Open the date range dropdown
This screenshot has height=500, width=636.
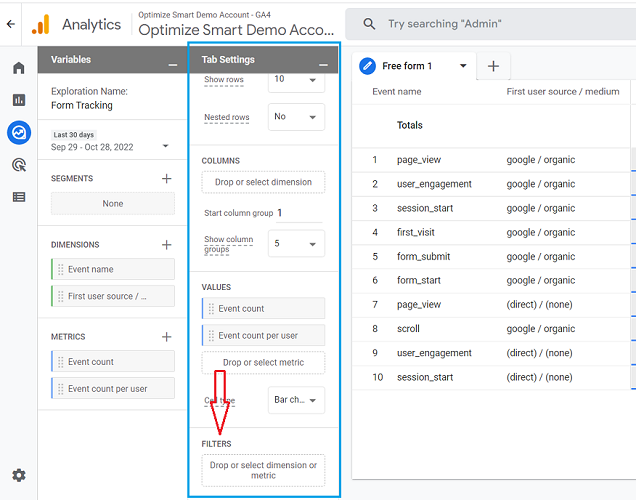(x=165, y=146)
